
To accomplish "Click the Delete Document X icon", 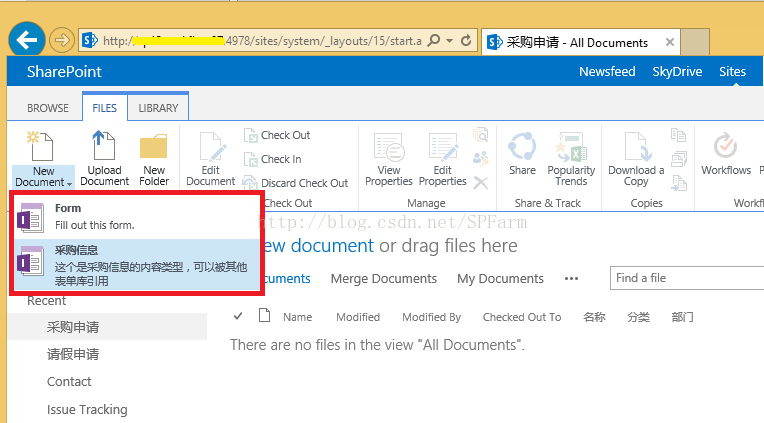I will (481, 183).
